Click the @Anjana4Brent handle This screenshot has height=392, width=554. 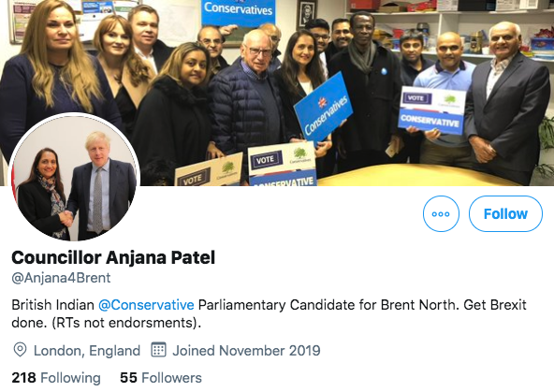(61, 278)
